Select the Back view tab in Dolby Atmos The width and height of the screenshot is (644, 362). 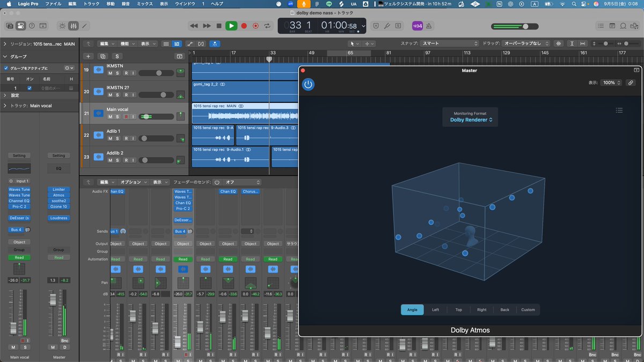point(505,309)
